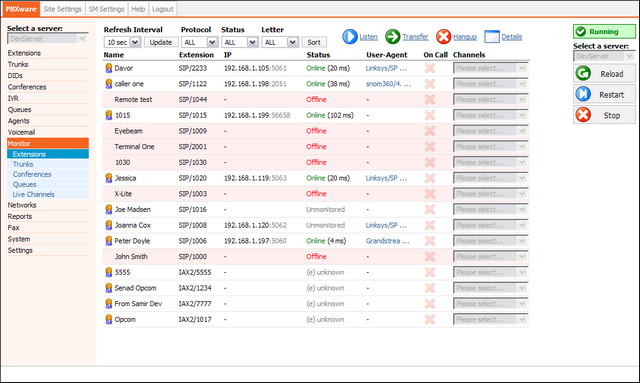Open left sidebar server selection dropdown

pos(47,39)
